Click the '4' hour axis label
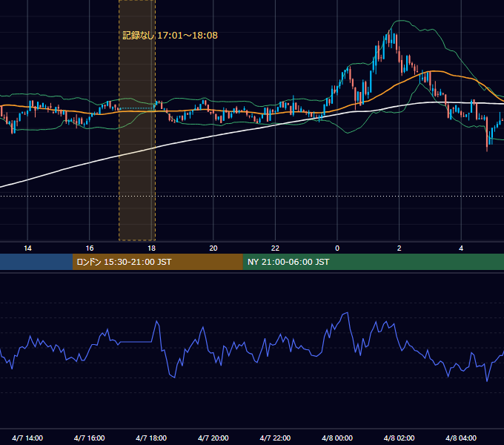The height and width of the screenshot is (445, 504). [x=461, y=248]
